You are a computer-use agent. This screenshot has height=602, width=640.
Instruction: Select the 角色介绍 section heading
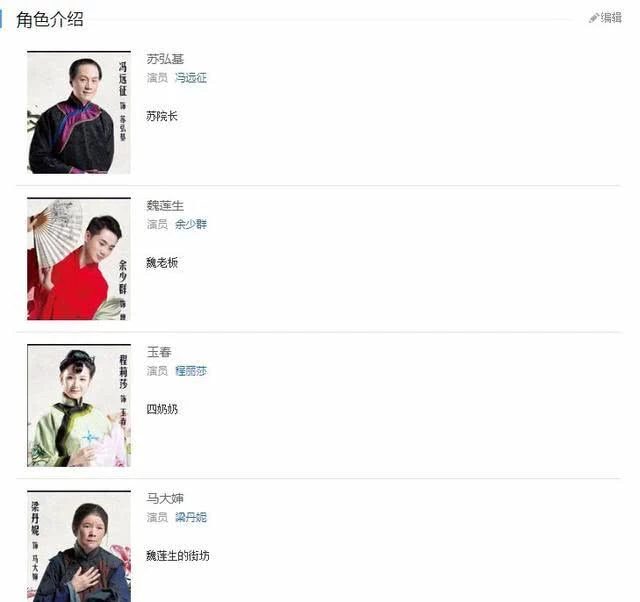pos(50,20)
